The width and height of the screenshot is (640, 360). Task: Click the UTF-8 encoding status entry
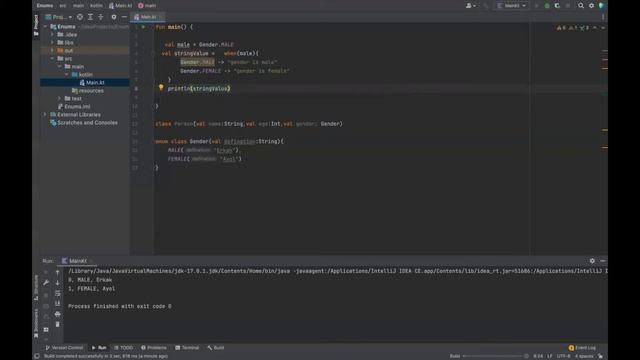563,356
